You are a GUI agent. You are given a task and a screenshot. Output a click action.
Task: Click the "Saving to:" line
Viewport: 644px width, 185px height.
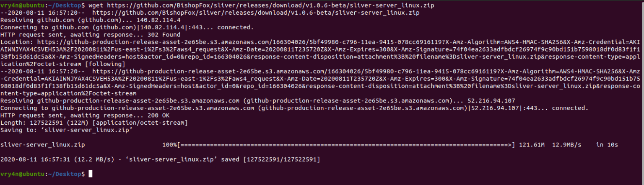tap(67, 130)
